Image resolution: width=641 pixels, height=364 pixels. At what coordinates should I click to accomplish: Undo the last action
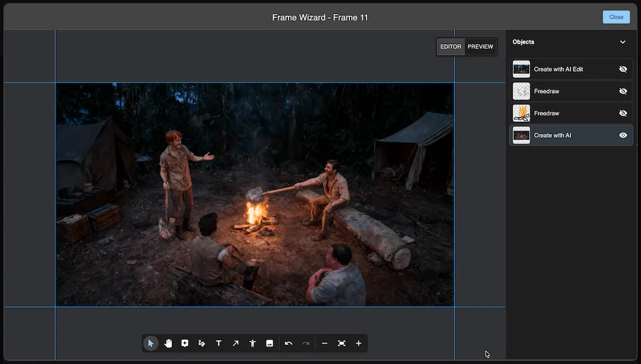288,343
